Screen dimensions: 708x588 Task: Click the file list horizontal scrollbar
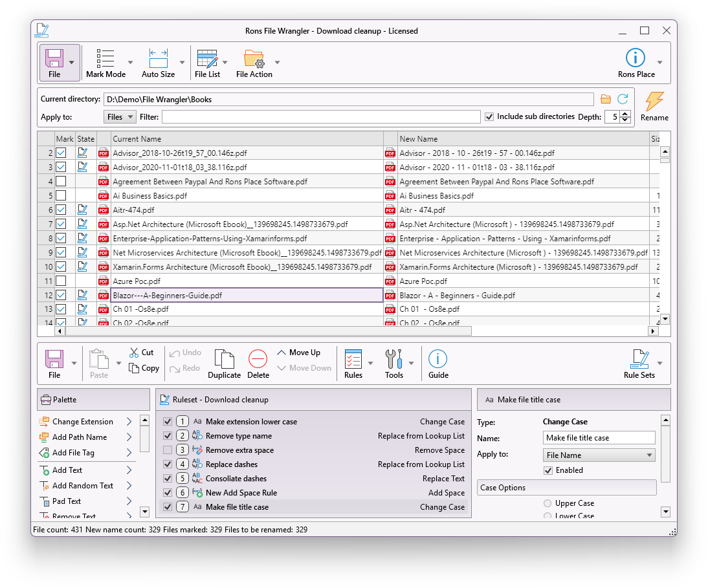[268, 331]
